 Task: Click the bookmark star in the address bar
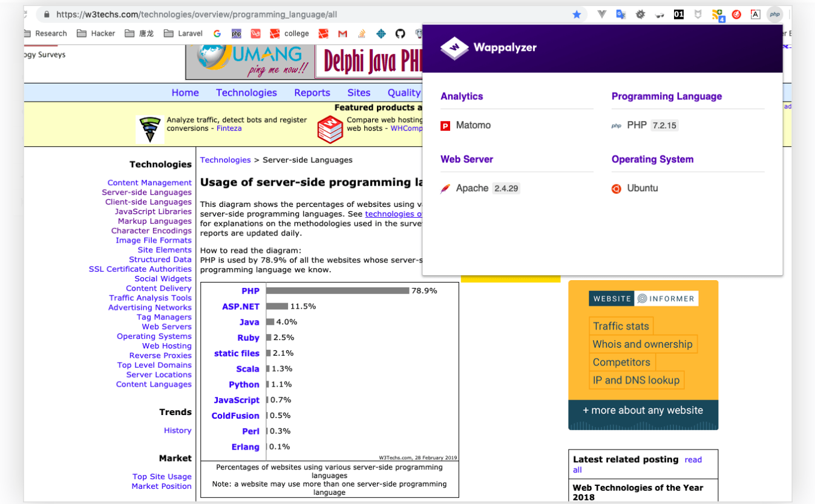577,15
